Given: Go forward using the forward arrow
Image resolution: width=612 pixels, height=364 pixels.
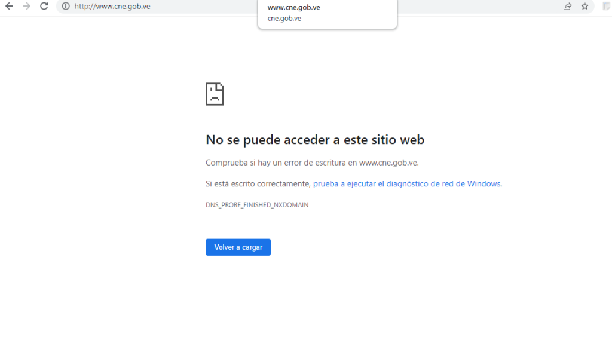Looking at the screenshot, I should pyautogui.click(x=26, y=6).
